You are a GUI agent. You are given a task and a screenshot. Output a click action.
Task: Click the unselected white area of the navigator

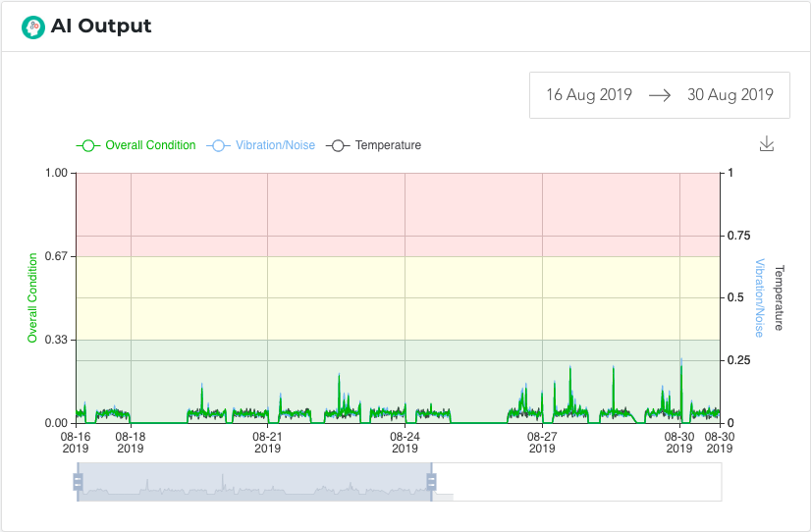click(x=579, y=481)
